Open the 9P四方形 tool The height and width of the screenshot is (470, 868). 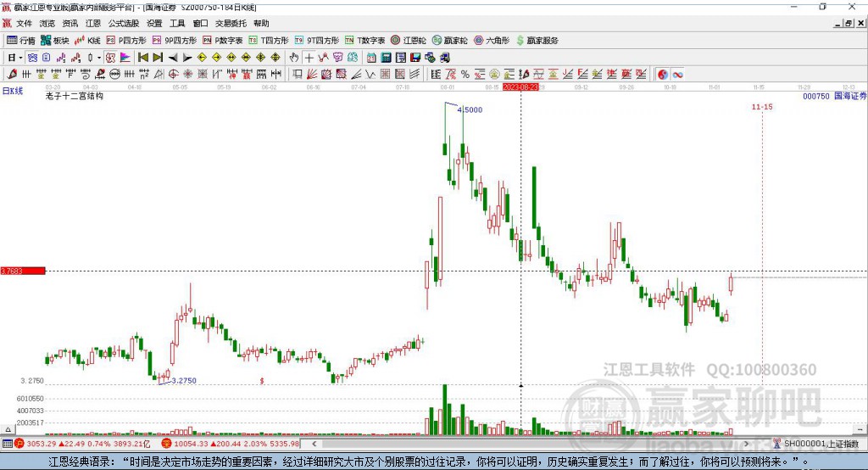point(175,41)
